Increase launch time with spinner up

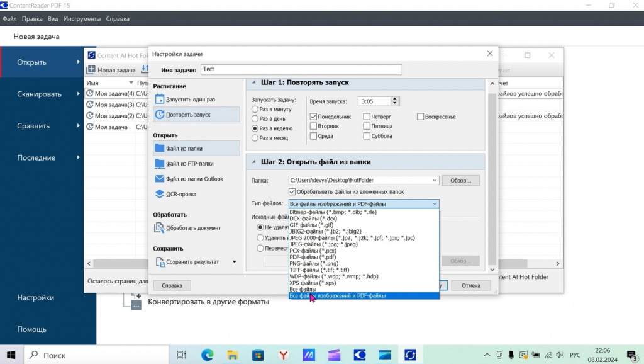coord(395,99)
